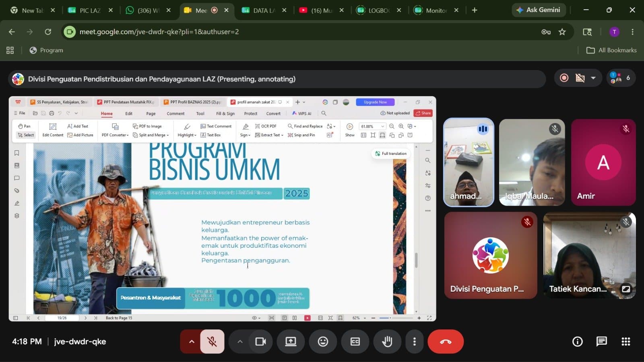
Task: Show participants list with count 6
Action: pyautogui.click(x=621, y=78)
